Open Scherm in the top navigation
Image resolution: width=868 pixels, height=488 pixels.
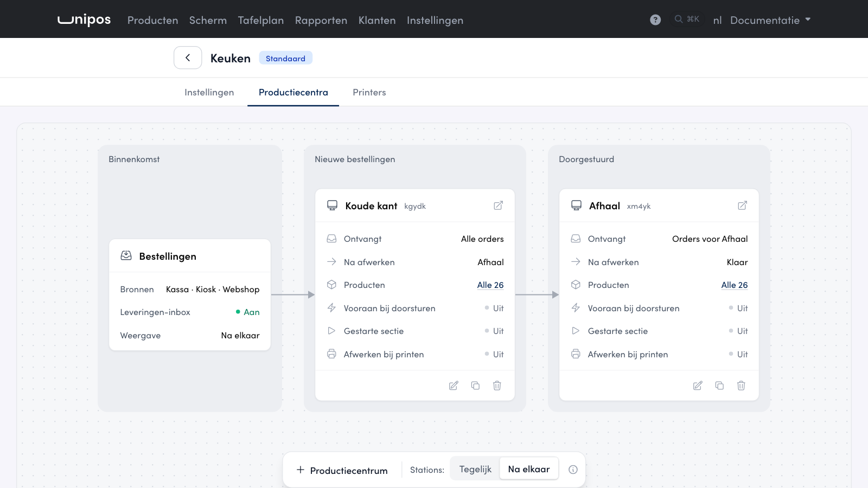208,20
